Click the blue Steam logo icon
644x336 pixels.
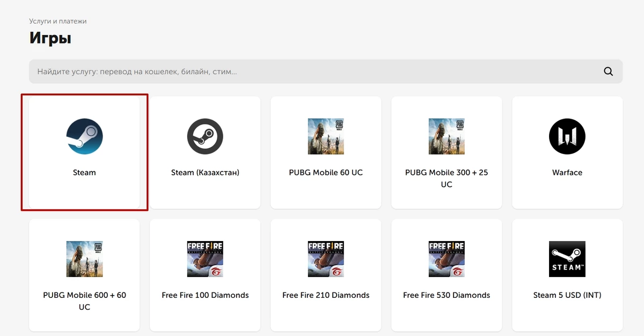click(x=84, y=136)
